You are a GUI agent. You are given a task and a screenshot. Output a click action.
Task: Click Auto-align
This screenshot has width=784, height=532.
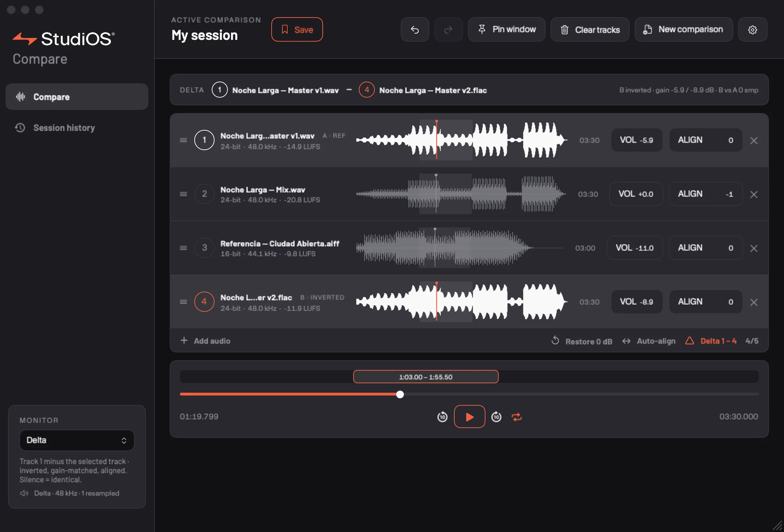pos(649,341)
